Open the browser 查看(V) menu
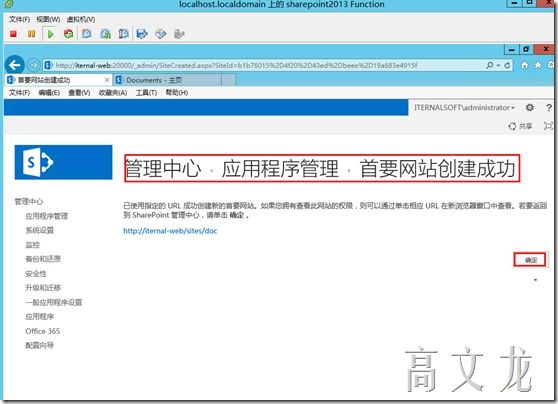Viewport: 558px width, 404px height. [x=79, y=93]
